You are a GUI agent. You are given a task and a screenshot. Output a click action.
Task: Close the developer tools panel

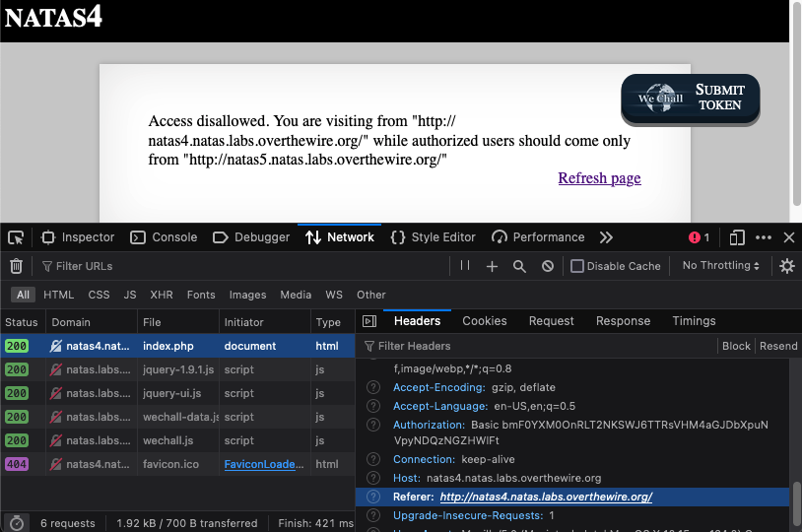[x=789, y=237]
